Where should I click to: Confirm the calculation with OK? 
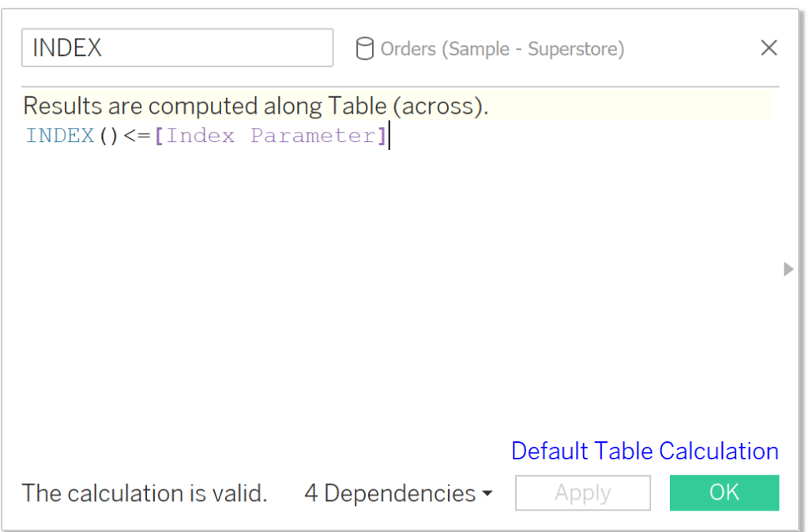pyautogui.click(x=724, y=493)
